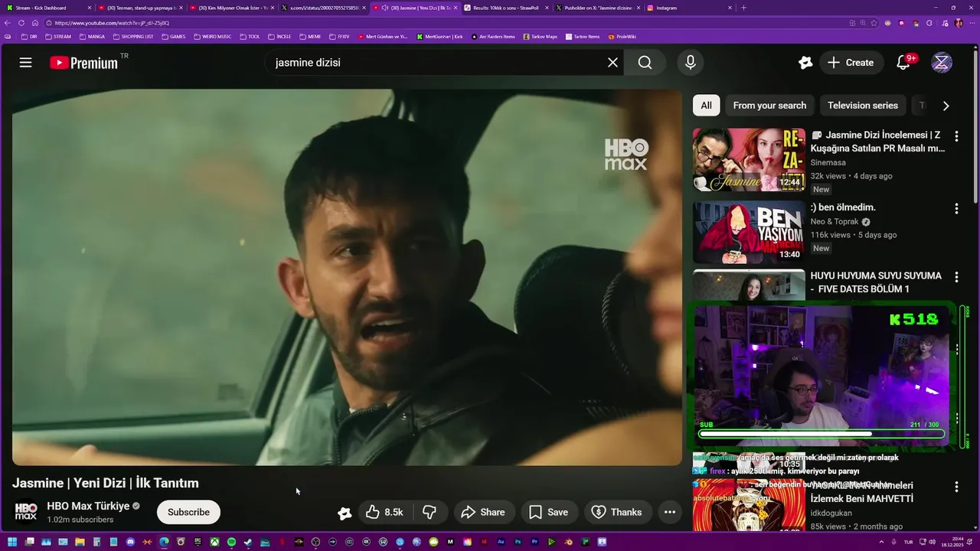
Task: Open Spotify from the taskbar
Action: point(231,543)
